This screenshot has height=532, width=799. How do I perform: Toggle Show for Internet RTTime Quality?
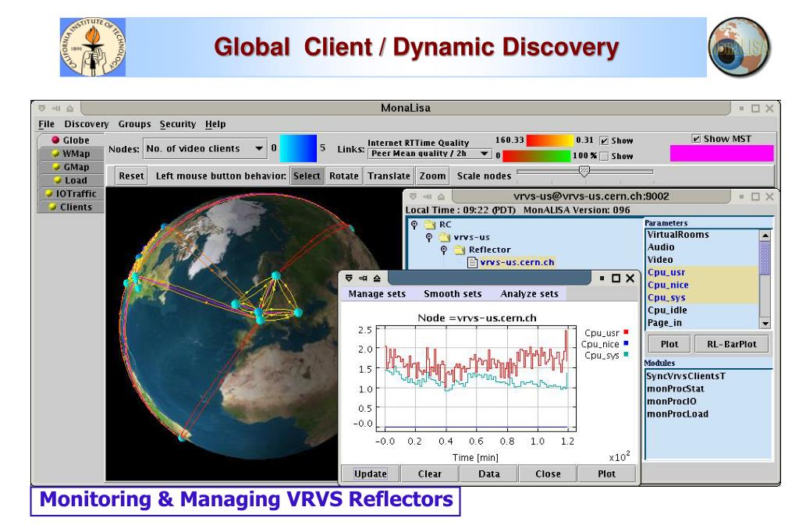pos(605,140)
